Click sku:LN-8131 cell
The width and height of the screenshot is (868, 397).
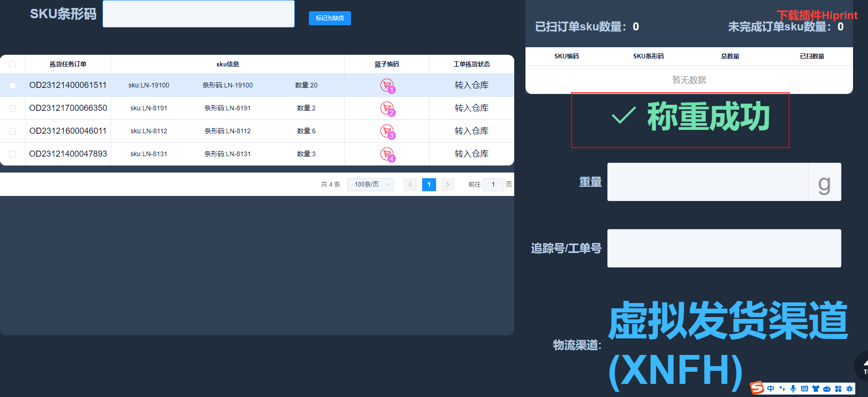click(x=149, y=154)
